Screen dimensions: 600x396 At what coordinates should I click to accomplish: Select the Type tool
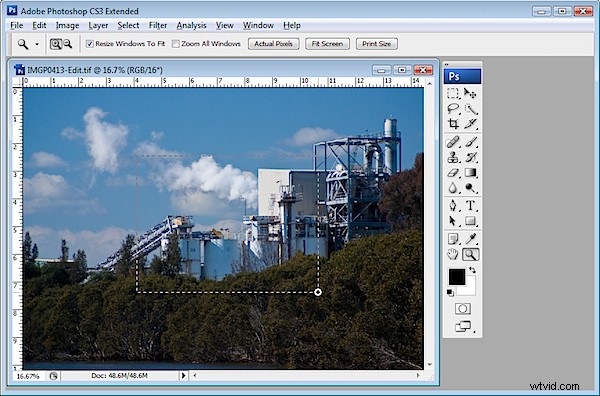click(x=470, y=206)
